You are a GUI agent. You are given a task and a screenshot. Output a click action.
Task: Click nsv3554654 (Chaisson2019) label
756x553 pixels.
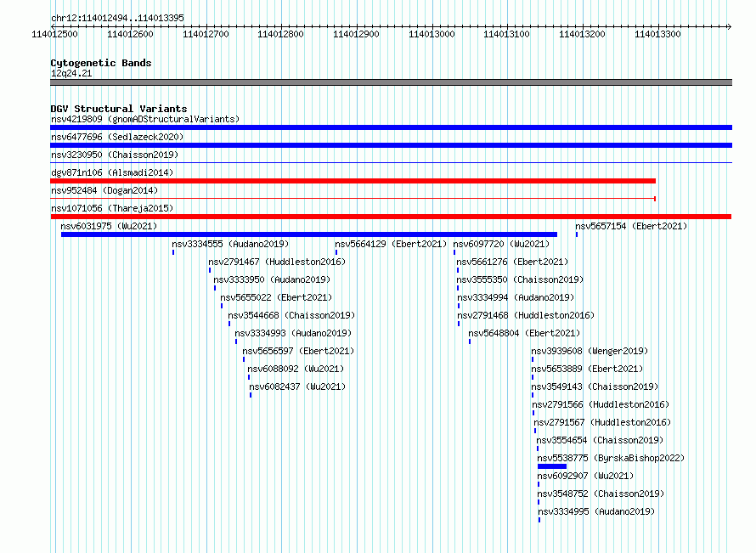pyautogui.click(x=601, y=440)
